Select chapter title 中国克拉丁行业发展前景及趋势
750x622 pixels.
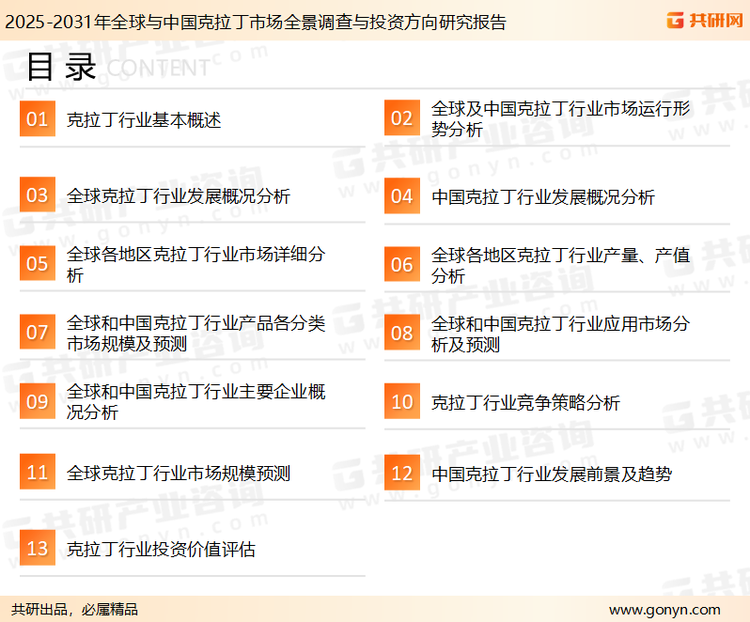pos(551,474)
